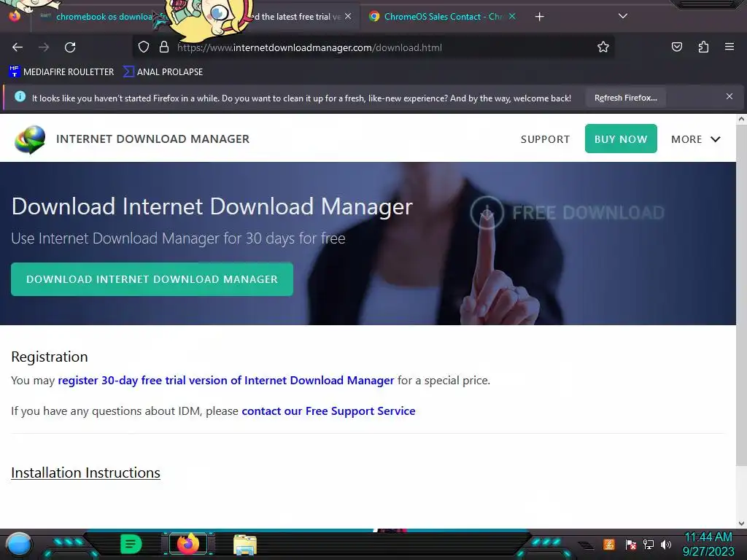This screenshot has width=747, height=560.
Task: Open the Action Center flag tray icon
Action: [630, 544]
